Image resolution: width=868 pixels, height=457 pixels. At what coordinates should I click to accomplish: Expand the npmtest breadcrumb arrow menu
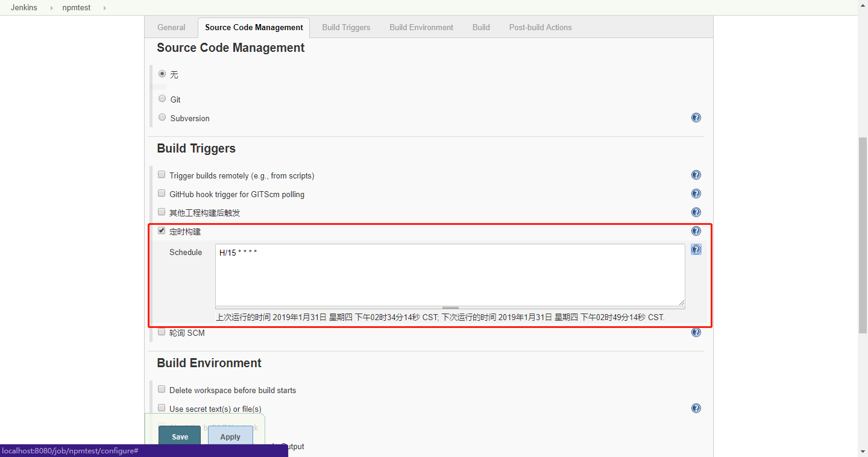(x=104, y=8)
